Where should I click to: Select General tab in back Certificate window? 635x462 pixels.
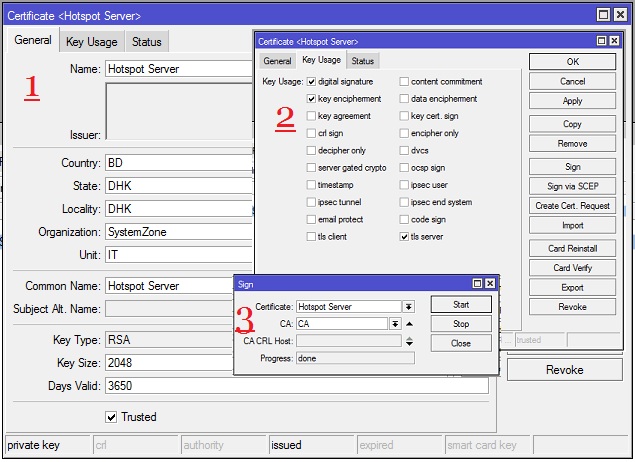coord(33,40)
